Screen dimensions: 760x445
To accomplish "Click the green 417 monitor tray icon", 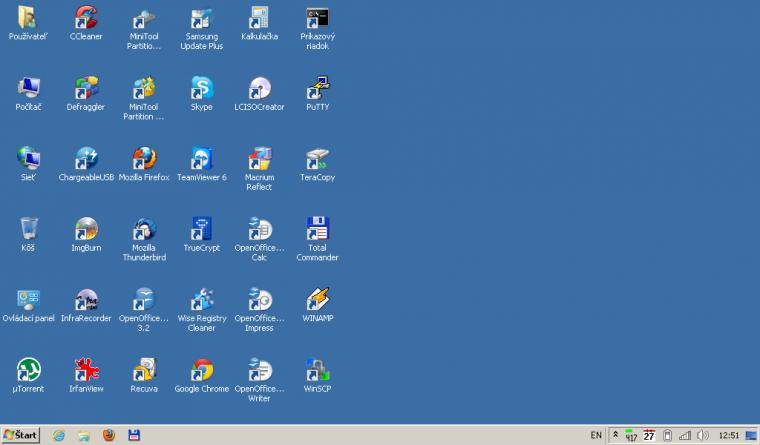I will 631,435.
